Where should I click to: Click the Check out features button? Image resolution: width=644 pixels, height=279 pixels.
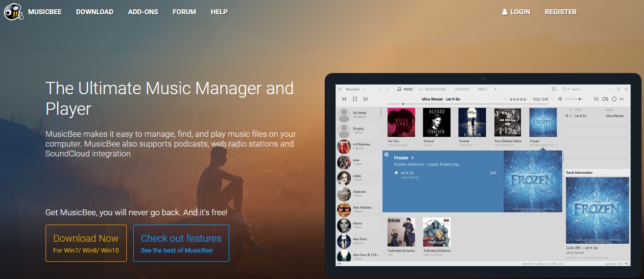(181, 243)
